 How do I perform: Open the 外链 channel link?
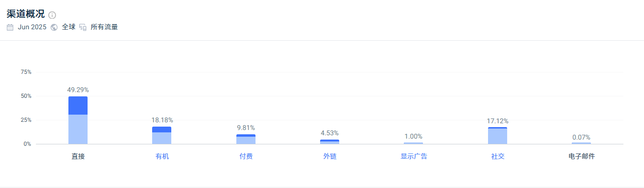tap(330, 156)
